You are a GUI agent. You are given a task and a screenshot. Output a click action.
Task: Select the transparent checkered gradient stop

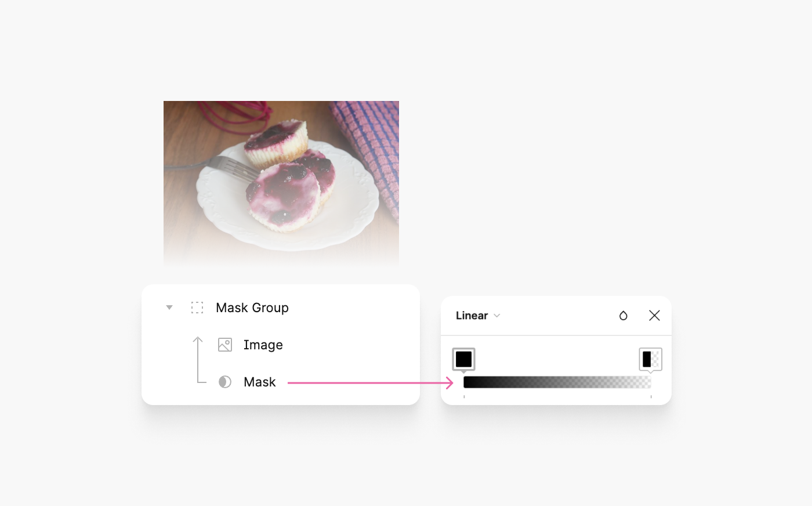651,360
